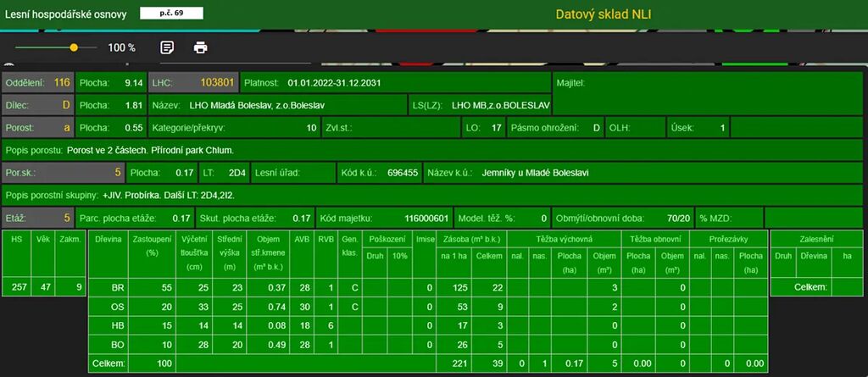Select the OS tree species row
This screenshot has height=377, width=868.
[x=427, y=306]
